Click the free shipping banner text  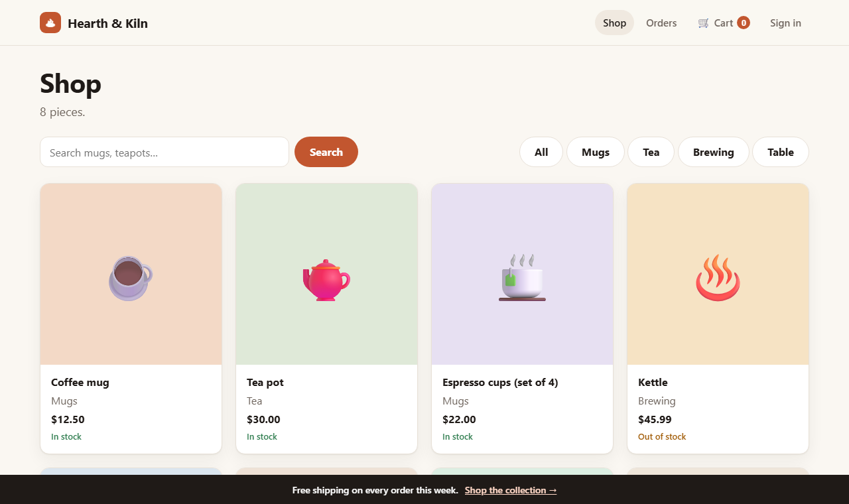pos(375,490)
